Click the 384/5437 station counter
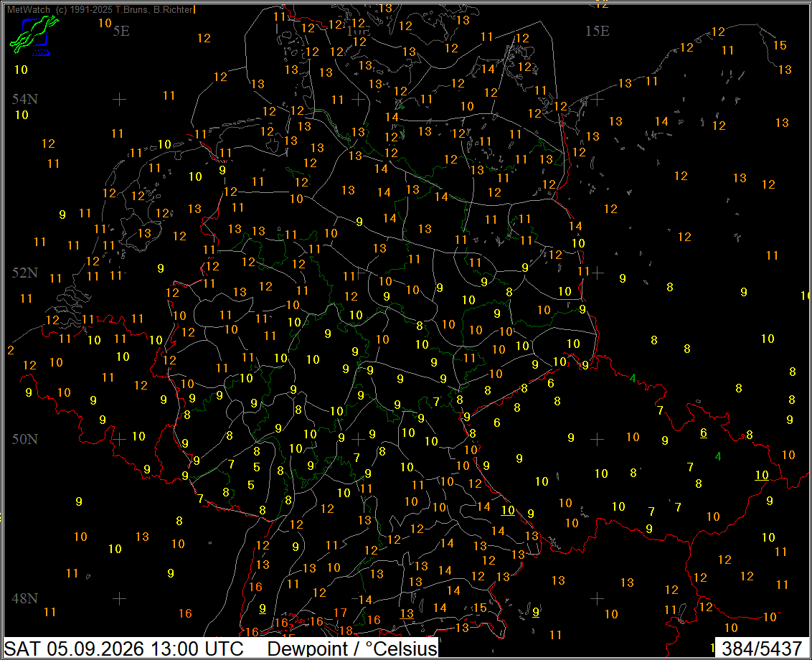Screen dimensions: 812x660 pos(762,649)
